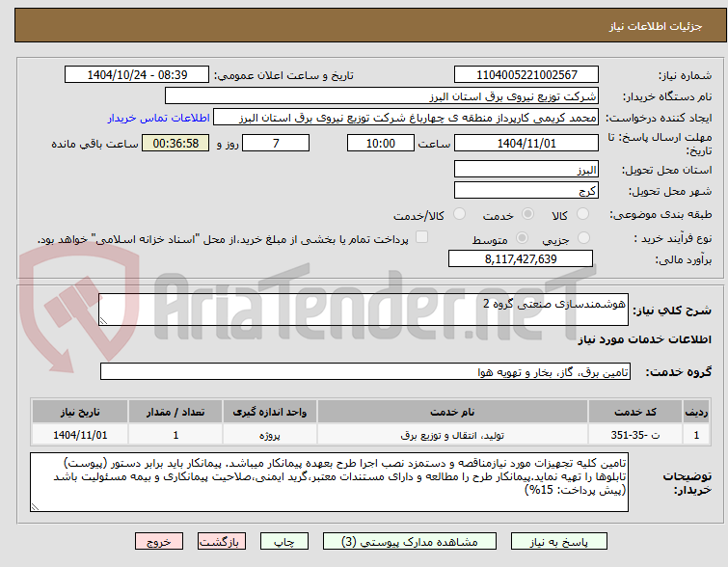This screenshot has height=567, width=728.
Task: Click the چاپ print button
Action: (284, 542)
